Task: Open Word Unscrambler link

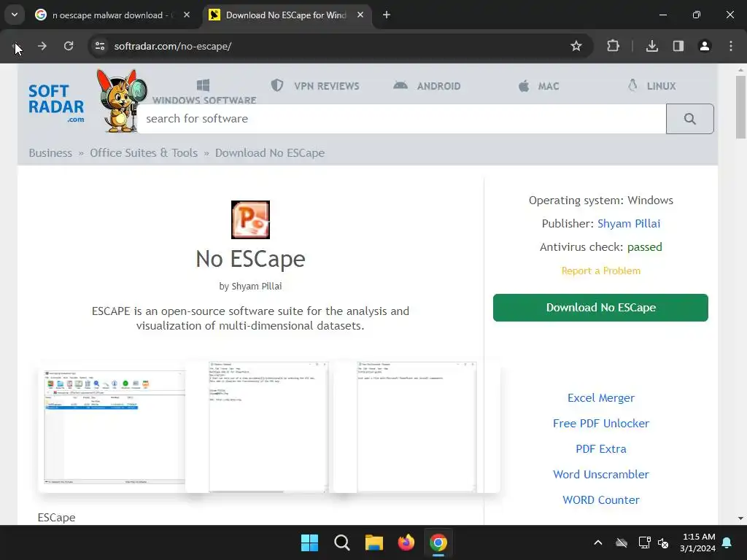Action: 601,474
